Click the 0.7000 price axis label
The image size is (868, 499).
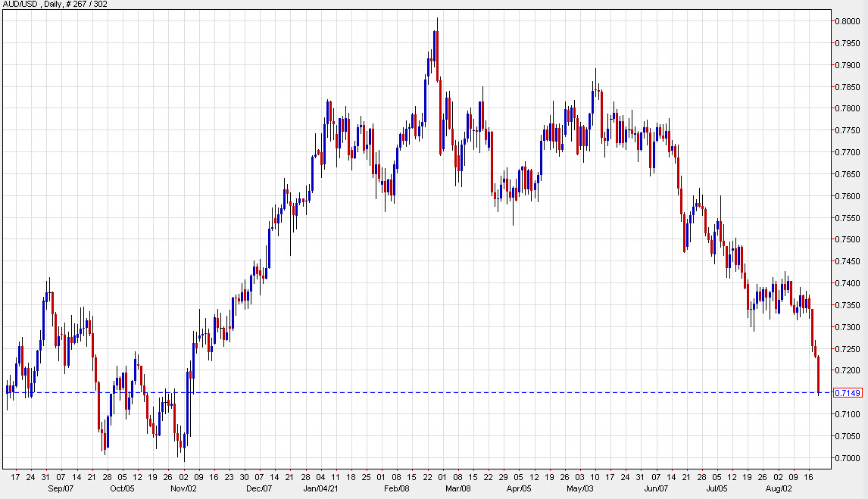coord(846,458)
